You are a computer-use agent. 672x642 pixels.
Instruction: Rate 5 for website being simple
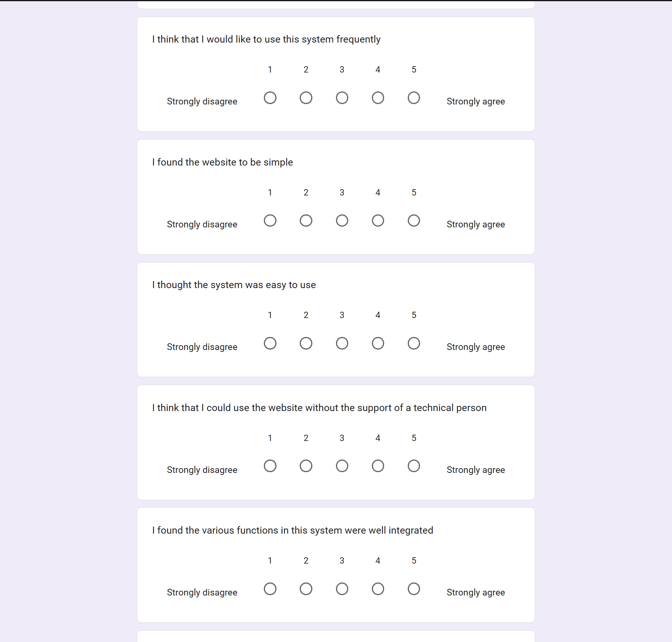click(x=414, y=221)
